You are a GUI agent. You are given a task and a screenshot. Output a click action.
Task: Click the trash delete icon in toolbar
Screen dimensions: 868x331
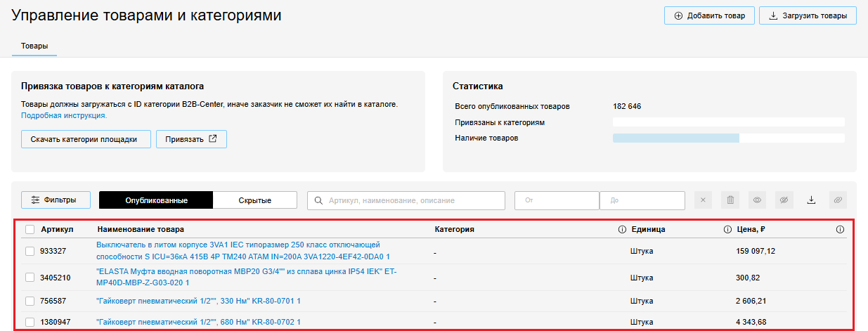[x=730, y=200]
